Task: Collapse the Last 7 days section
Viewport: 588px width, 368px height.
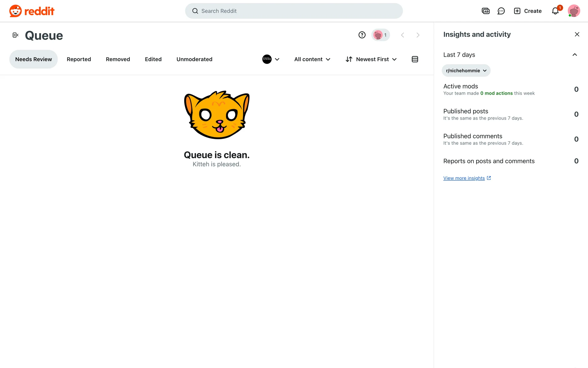Action: tap(575, 55)
